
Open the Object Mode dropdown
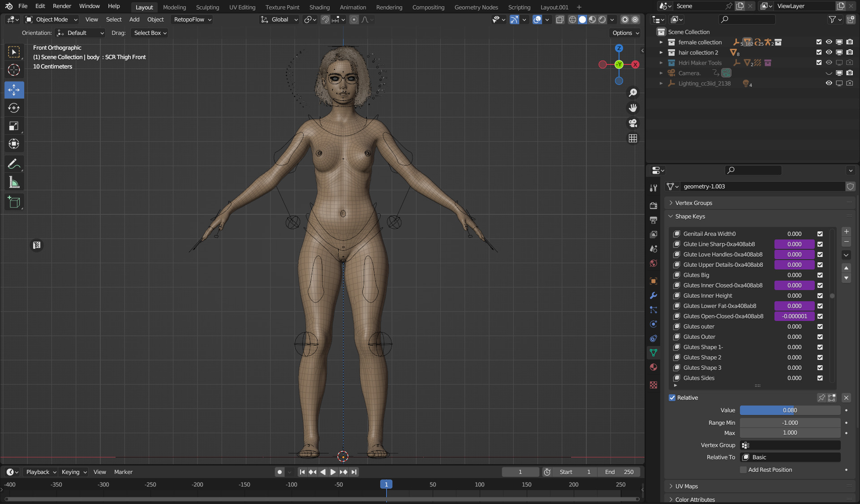[x=52, y=20]
